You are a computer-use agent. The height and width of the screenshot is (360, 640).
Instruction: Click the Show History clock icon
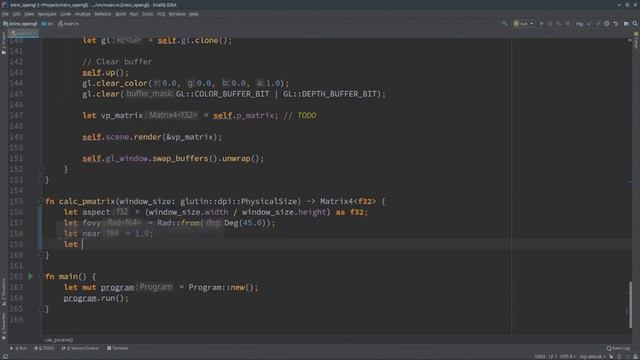[x=607, y=24]
